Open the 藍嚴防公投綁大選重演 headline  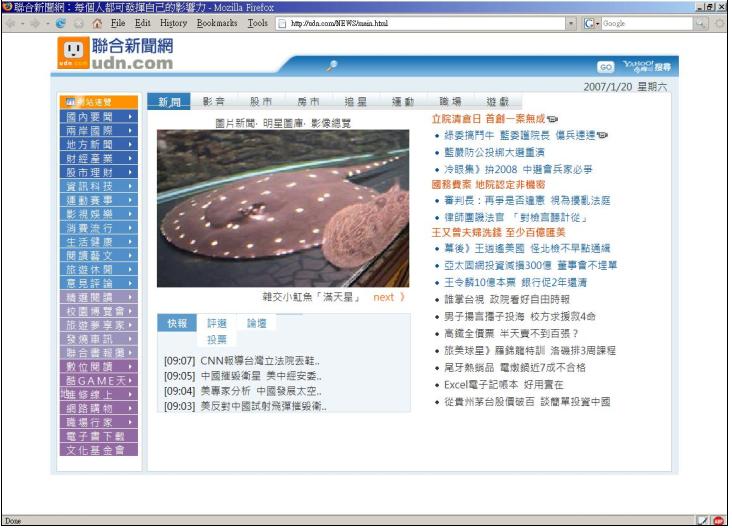point(494,153)
